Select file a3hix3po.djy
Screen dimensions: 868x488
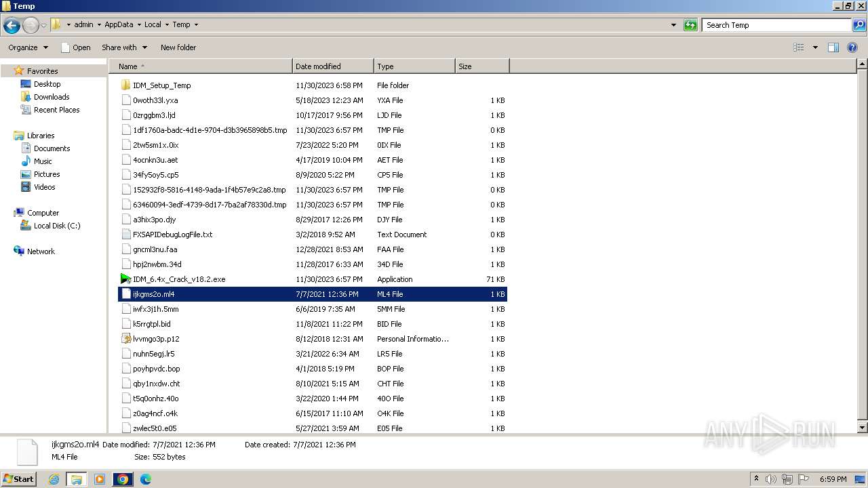coord(313,220)
